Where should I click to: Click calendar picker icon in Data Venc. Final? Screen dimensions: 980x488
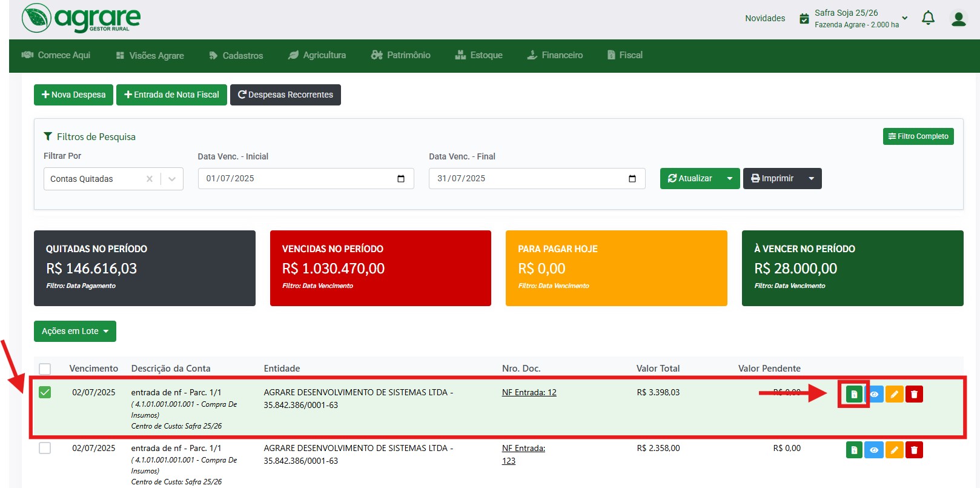(632, 178)
